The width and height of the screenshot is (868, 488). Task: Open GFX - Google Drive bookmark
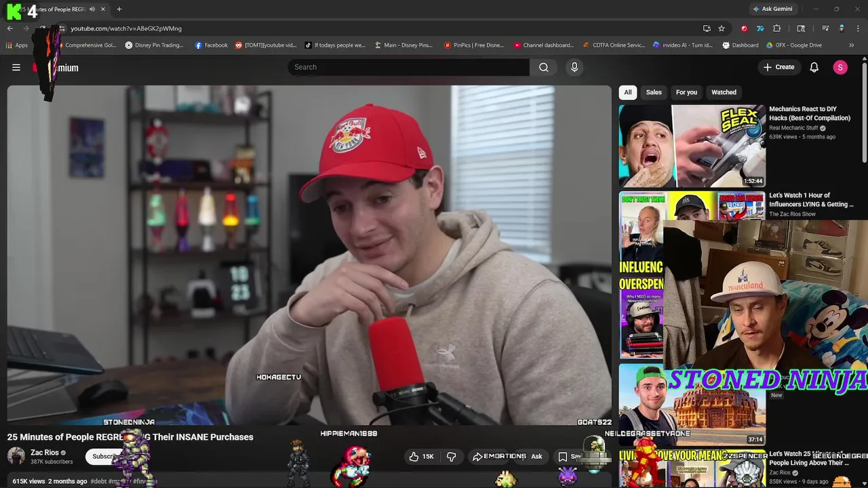(x=794, y=45)
